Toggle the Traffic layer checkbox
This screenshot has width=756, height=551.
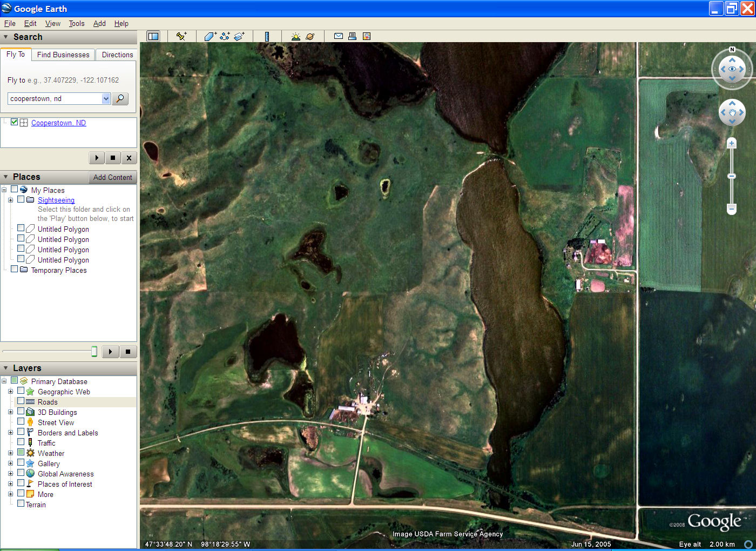[x=21, y=442]
